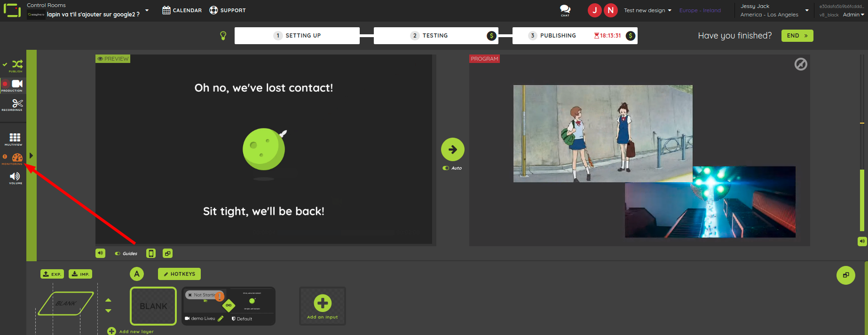
Task: Click the overlapping-windows icon below preview
Action: (167, 253)
